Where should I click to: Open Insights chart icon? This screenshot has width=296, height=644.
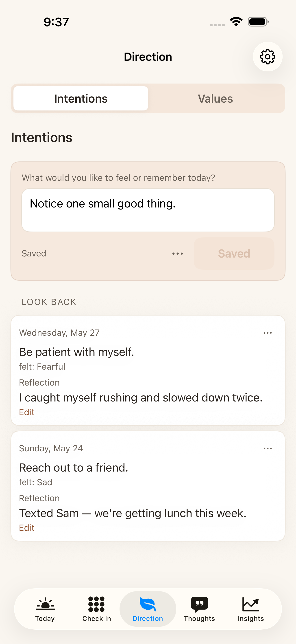(x=250, y=604)
